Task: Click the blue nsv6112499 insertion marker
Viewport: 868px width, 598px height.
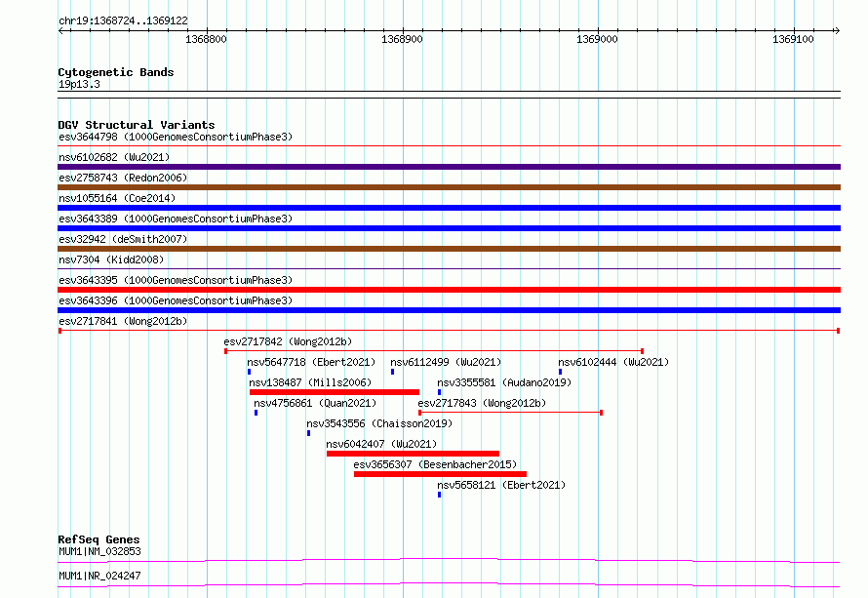Action: click(x=392, y=372)
